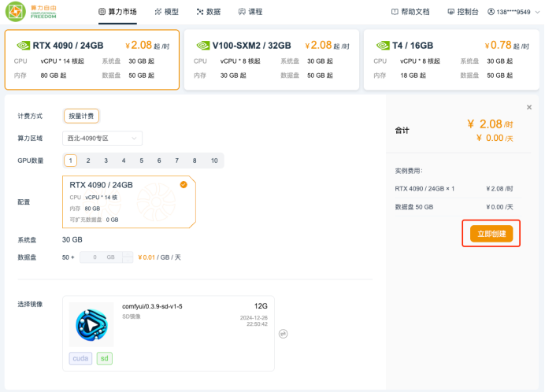Click the ¥ 2.08 /时 total price

tap(490, 124)
